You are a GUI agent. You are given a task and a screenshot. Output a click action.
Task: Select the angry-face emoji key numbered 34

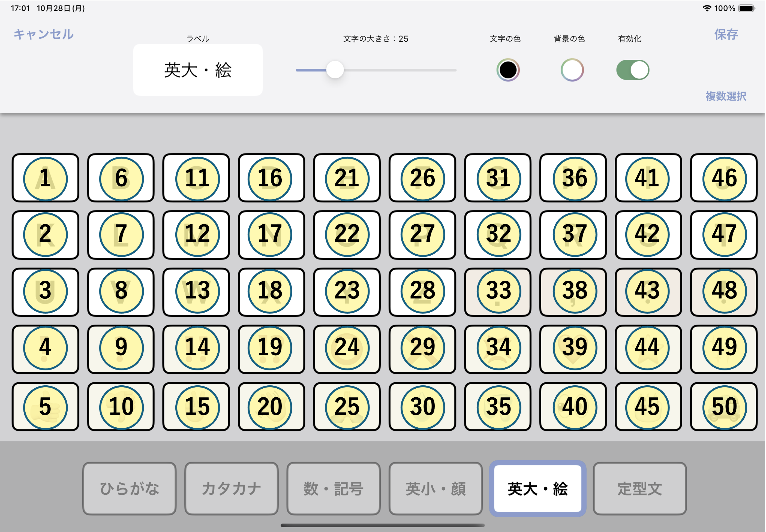pos(498,348)
